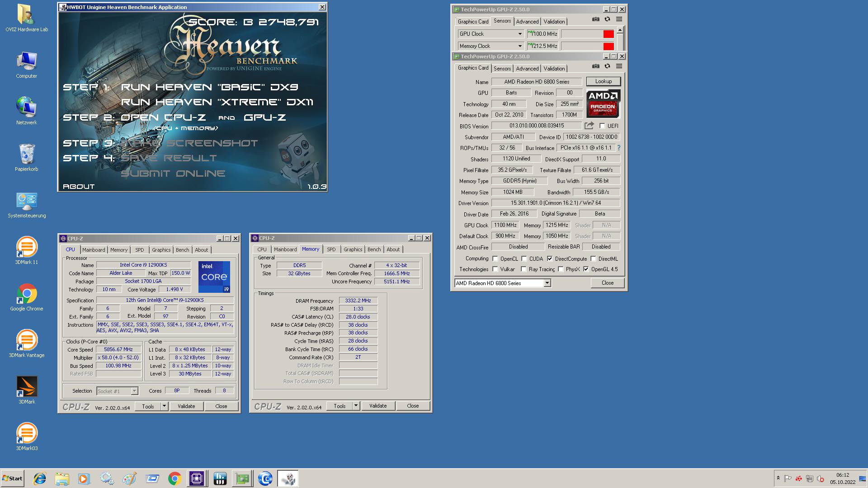Open the hamburger menu in the Graphics Card GPU-Z window
This screenshot has height=488, width=868.
point(619,66)
